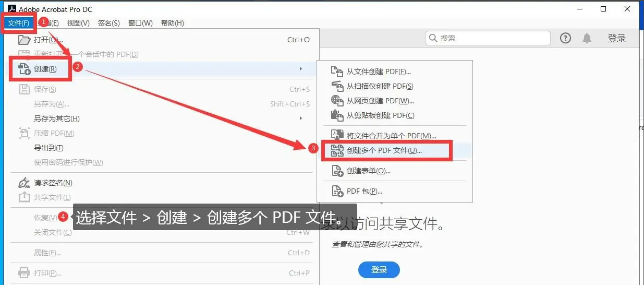Screen dimensions: 644x285
Task: Click the help question mark icon
Action: point(565,38)
